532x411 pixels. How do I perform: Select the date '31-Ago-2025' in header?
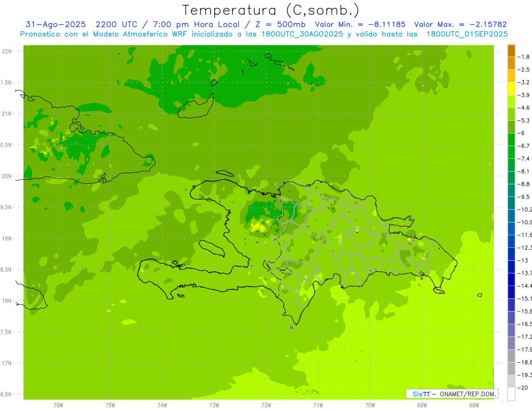[56, 24]
